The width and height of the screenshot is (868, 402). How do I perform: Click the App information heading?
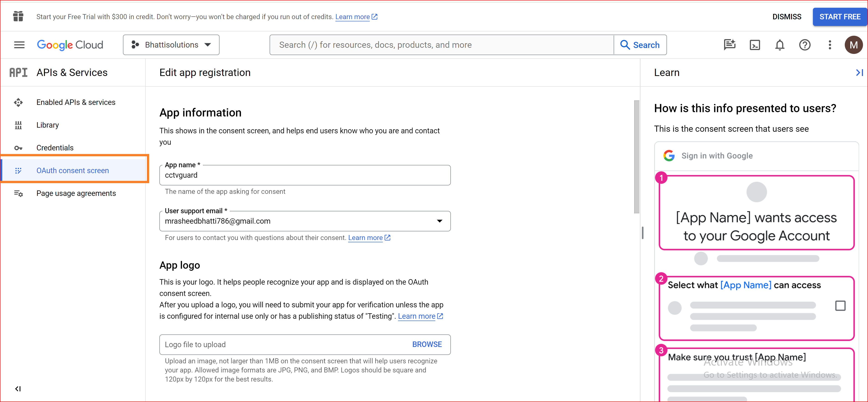click(x=200, y=112)
